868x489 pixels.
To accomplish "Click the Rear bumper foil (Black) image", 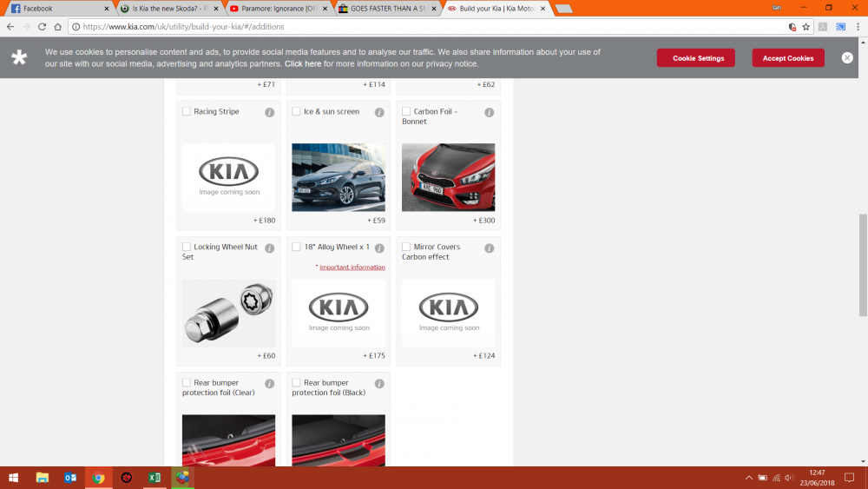I will coord(339,440).
